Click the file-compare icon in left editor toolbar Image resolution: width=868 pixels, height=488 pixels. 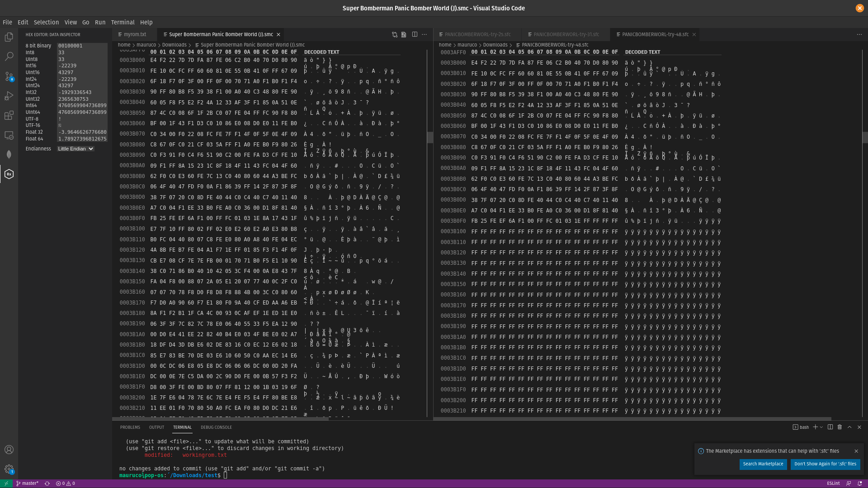[x=404, y=34]
